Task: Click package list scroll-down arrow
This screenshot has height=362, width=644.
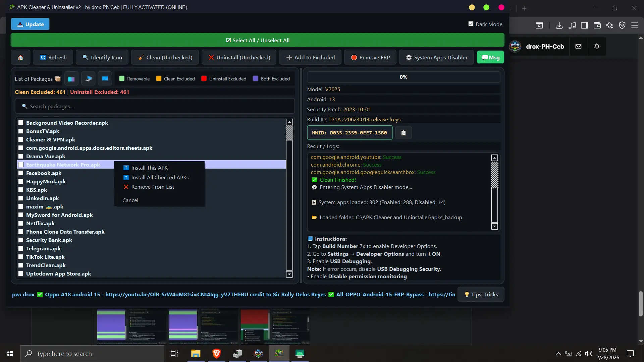Action: tap(289, 275)
